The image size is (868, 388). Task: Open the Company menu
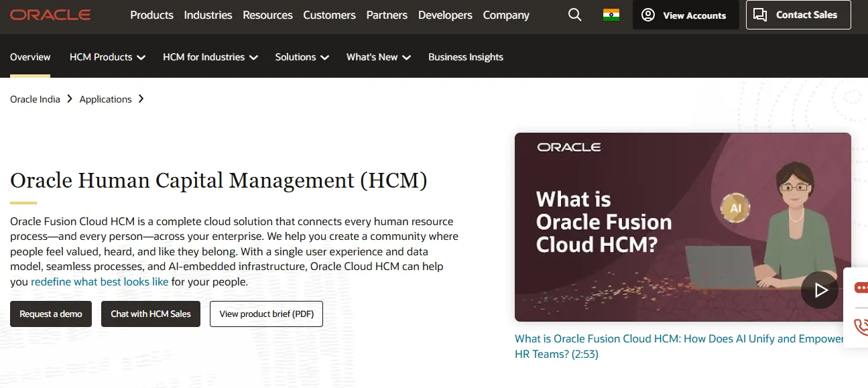coord(506,15)
